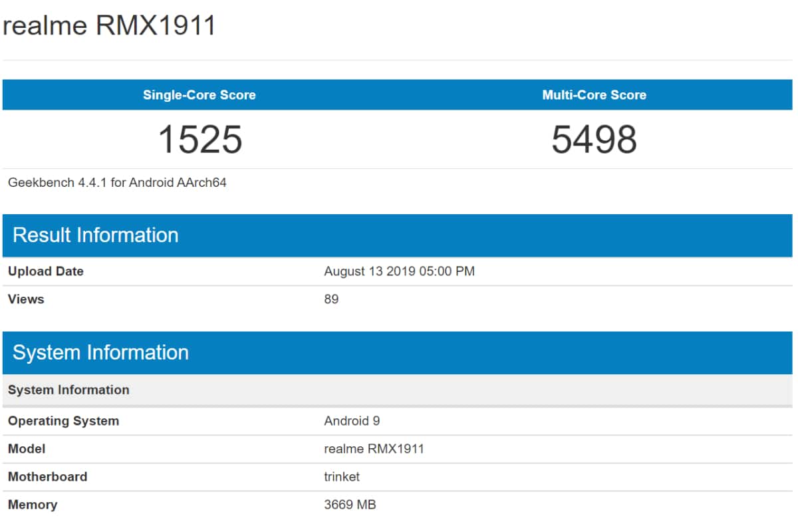Select the Upload Date row label
Viewport: 798px width, 532px height.
(45, 271)
